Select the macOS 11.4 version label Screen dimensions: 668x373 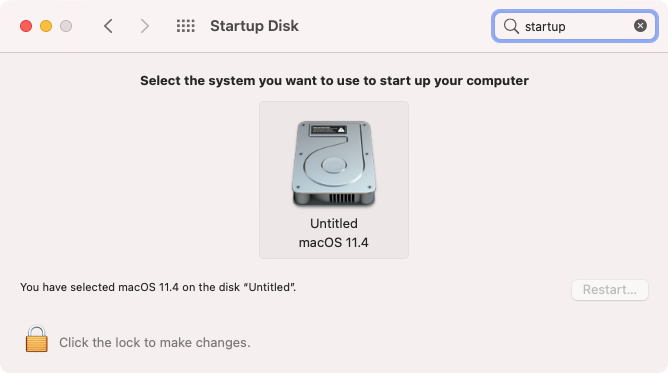(x=334, y=243)
